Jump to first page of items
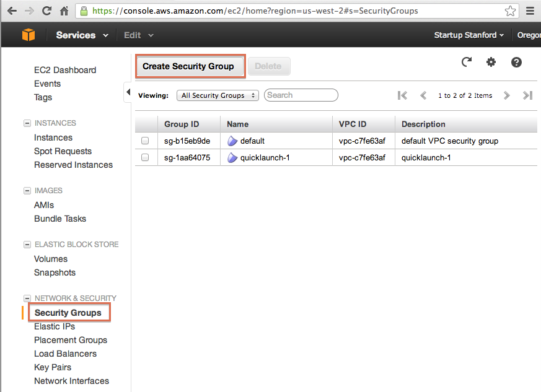 tap(403, 95)
